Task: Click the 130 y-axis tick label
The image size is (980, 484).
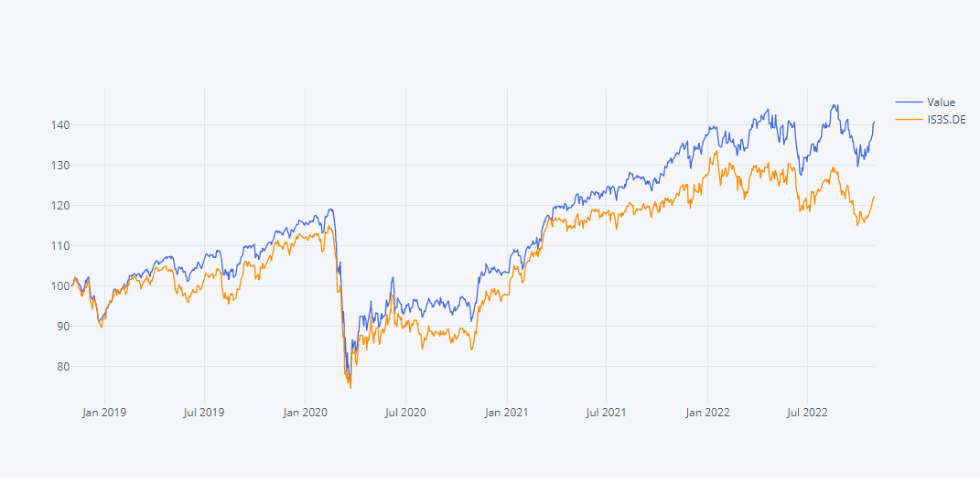Action: pos(61,165)
